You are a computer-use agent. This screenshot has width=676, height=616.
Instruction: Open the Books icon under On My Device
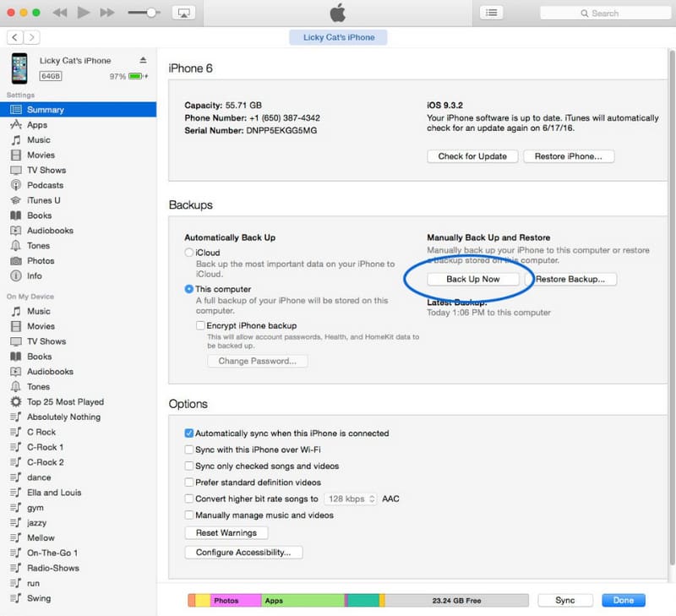tap(16, 357)
